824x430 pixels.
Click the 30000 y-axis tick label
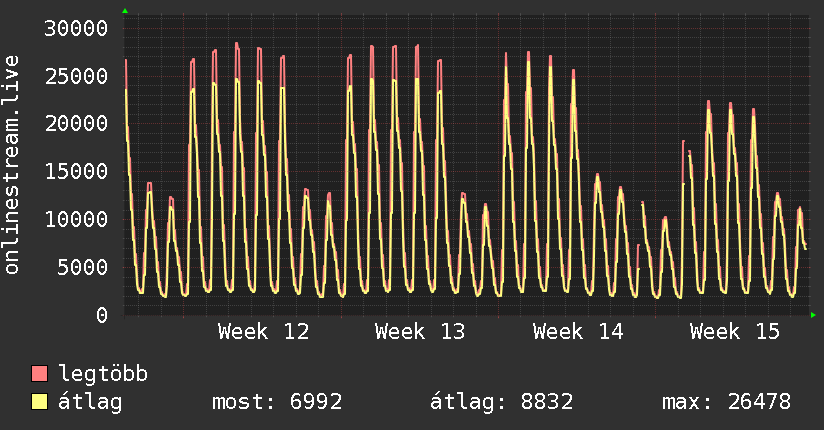pyautogui.click(x=76, y=28)
